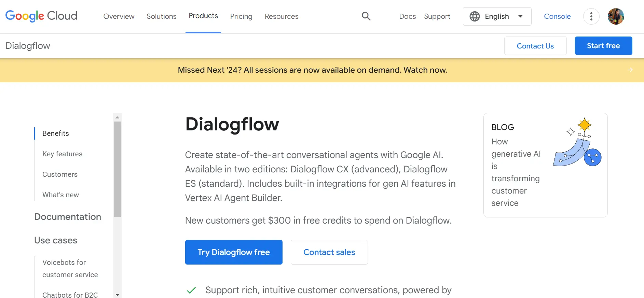
Task: Go to the Pricing page
Action: pos(241,16)
